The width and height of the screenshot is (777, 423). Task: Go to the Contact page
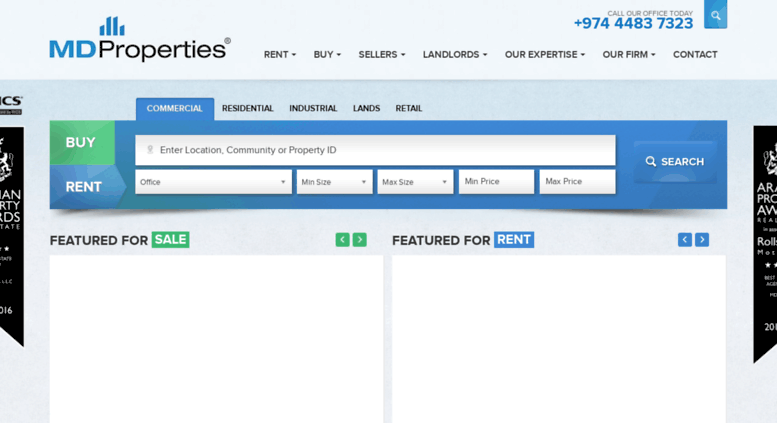point(695,54)
